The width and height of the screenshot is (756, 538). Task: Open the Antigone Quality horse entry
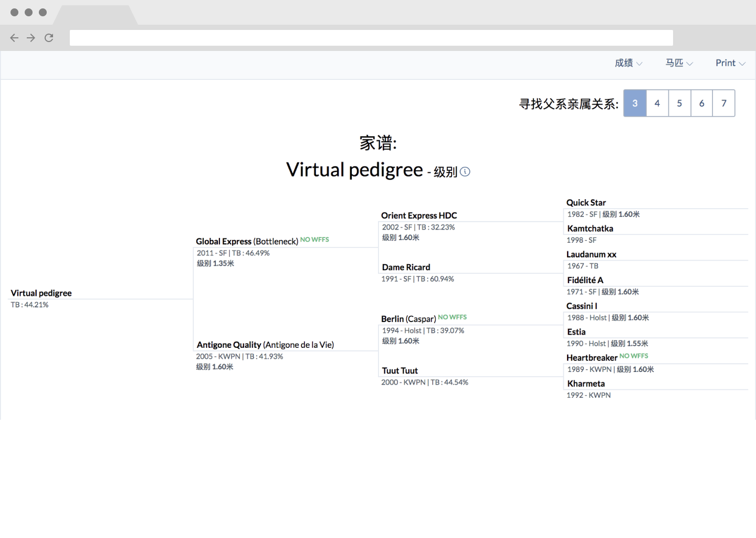(x=265, y=345)
